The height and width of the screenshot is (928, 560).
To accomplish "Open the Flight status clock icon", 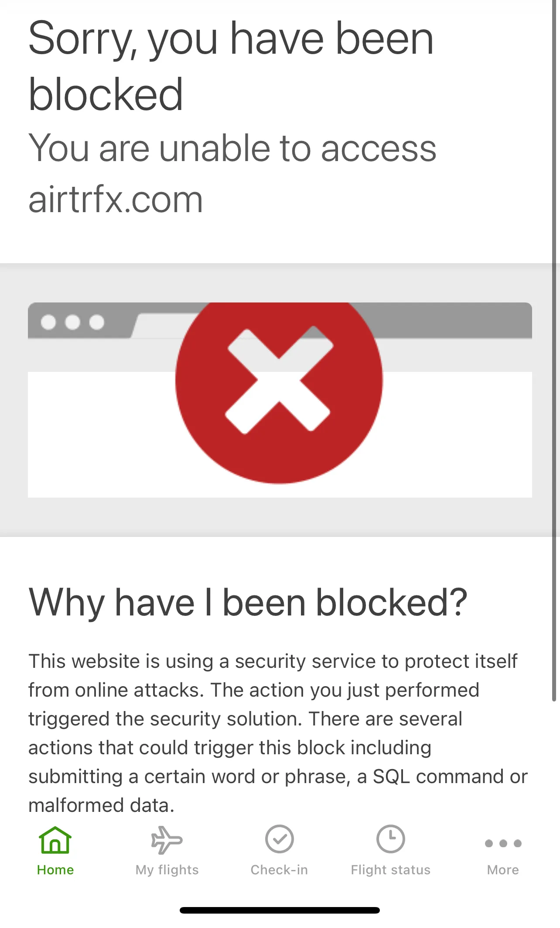I will (x=391, y=839).
